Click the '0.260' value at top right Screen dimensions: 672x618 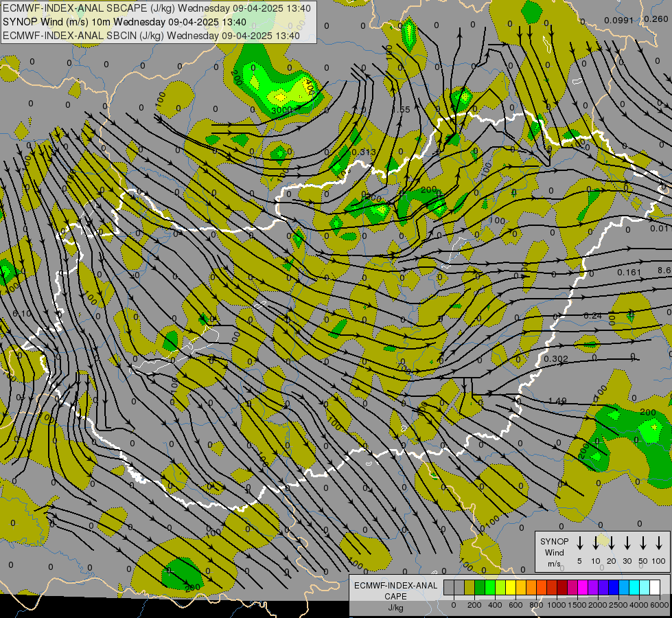(x=656, y=19)
